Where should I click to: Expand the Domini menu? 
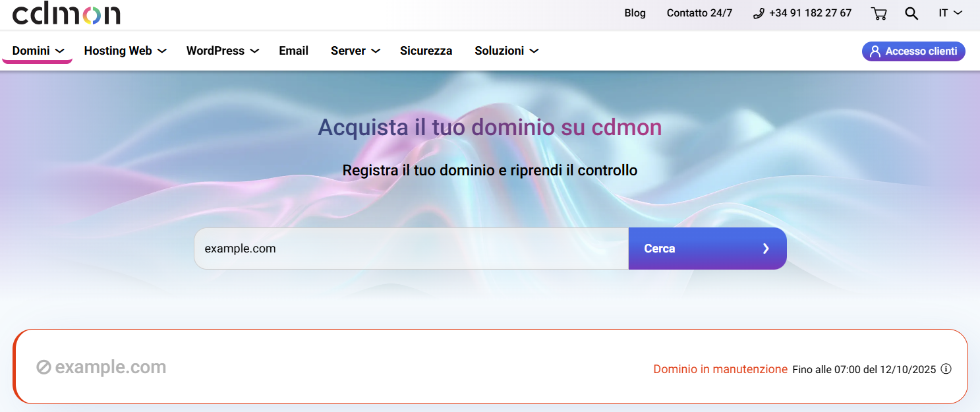pos(38,51)
